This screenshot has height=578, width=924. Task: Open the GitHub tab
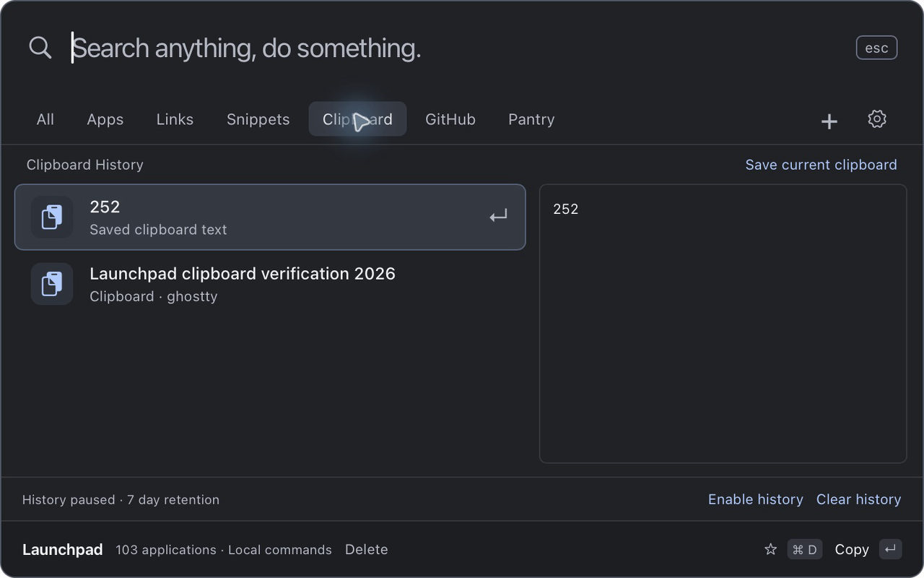[450, 119]
